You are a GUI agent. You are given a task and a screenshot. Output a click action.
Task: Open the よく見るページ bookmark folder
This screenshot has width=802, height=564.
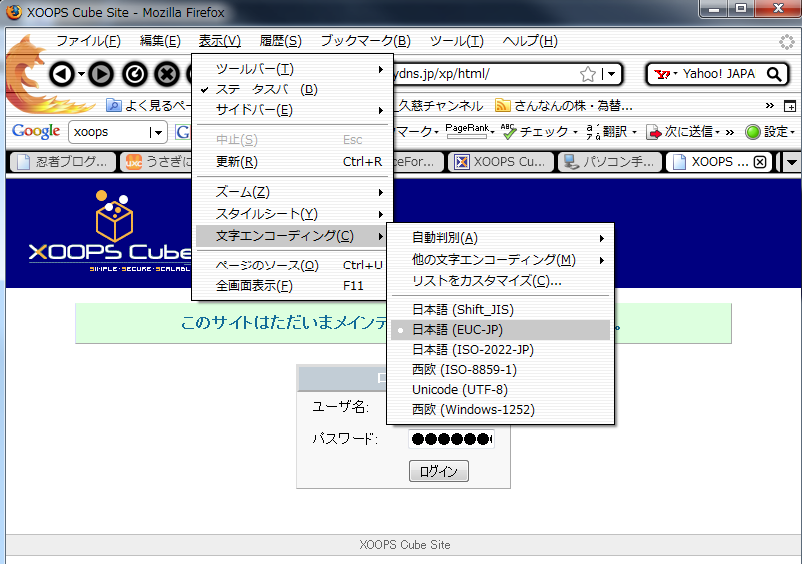click(x=148, y=106)
